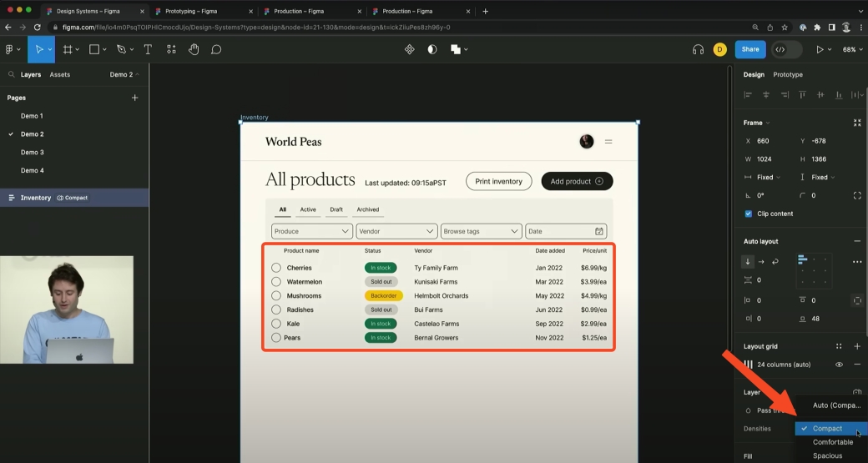Image resolution: width=868 pixels, height=463 pixels.
Task: Hide the 24 columns layout grid
Action: (840, 365)
